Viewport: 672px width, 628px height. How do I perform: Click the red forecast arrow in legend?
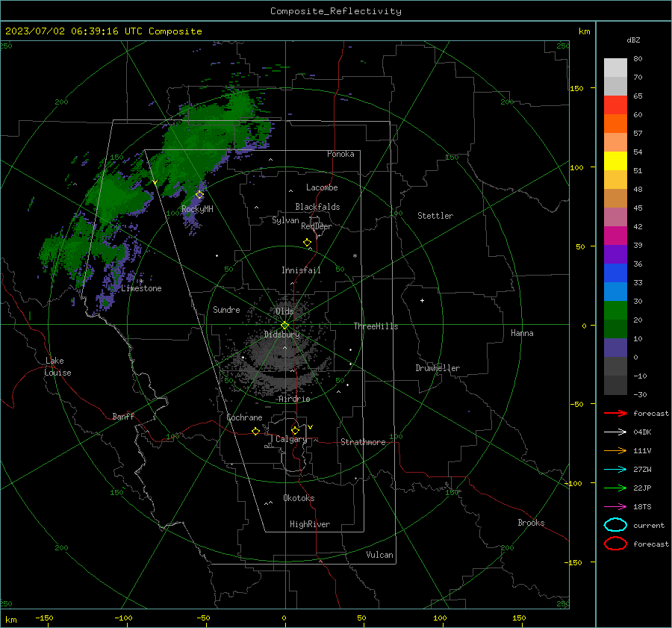pos(615,413)
